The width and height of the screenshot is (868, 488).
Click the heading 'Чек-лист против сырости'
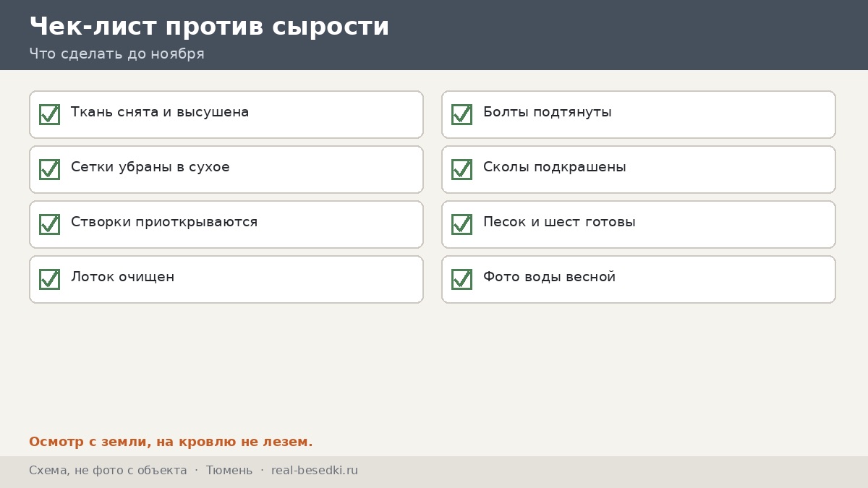pyautogui.click(x=209, y=27)
